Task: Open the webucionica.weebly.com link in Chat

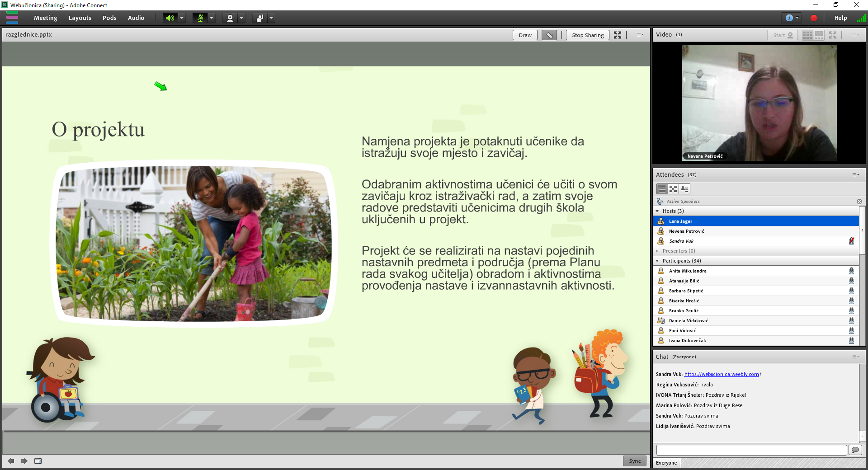Action: click(722, 374)
